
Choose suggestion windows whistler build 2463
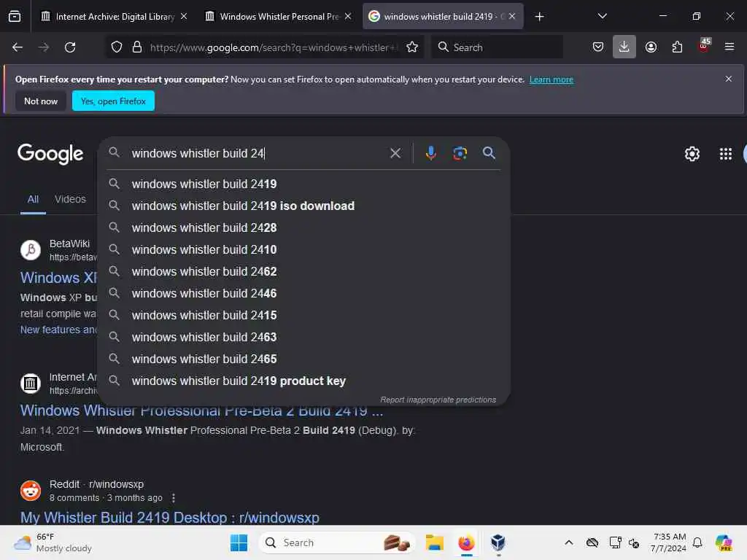pos(304,337)
